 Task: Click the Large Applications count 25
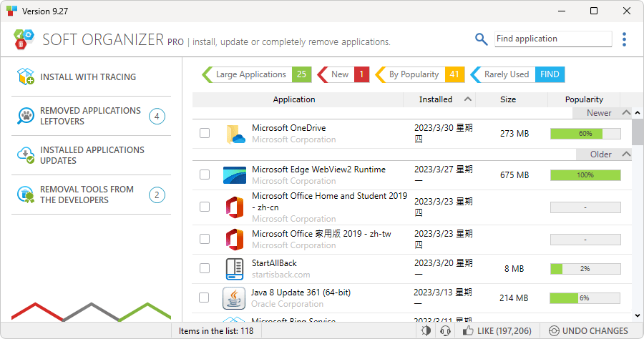click(301, 74)
